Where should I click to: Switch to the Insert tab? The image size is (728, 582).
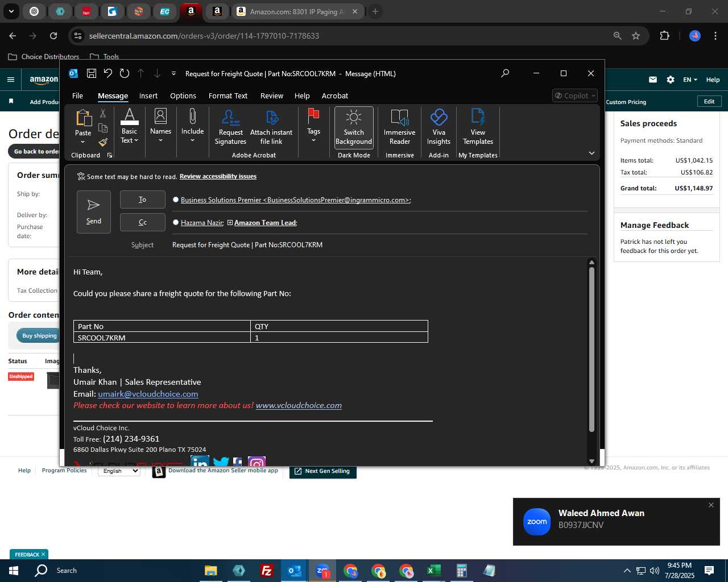click(x=148, y=95)
